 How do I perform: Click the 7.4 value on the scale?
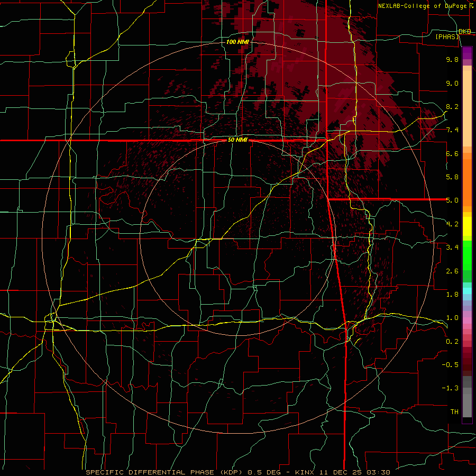pos(452,130)
